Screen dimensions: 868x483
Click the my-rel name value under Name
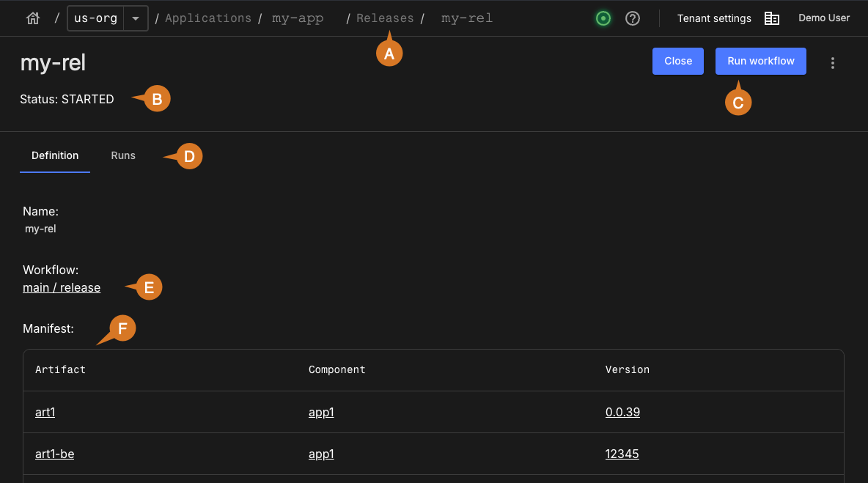tap(40, 229)
